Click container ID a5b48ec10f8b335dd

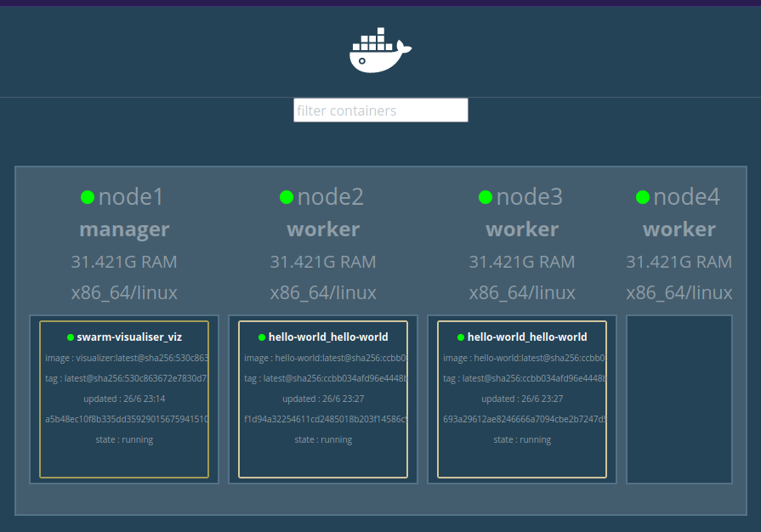click(127, 419)
